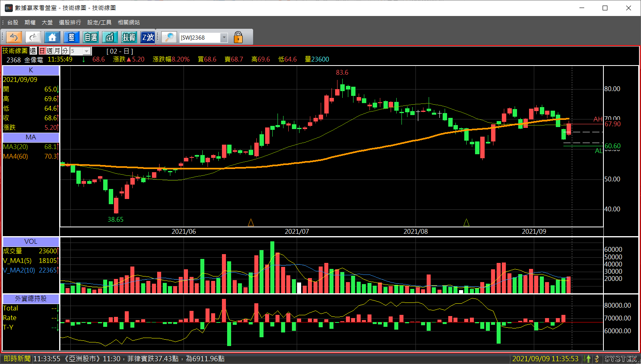Screen dimensions: 641x364
Task: Click the orange back arrow toolbar button
Action: point(14,37)
